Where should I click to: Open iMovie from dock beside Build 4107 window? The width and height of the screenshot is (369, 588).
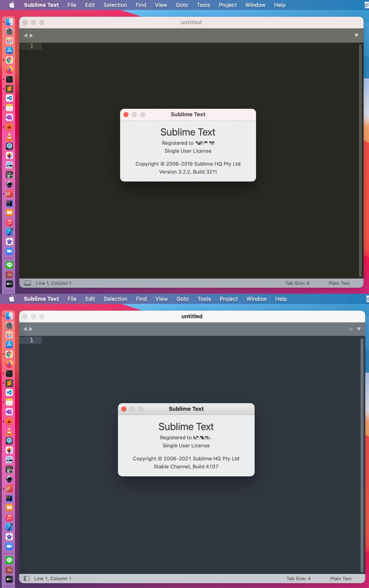pos(9,537)
